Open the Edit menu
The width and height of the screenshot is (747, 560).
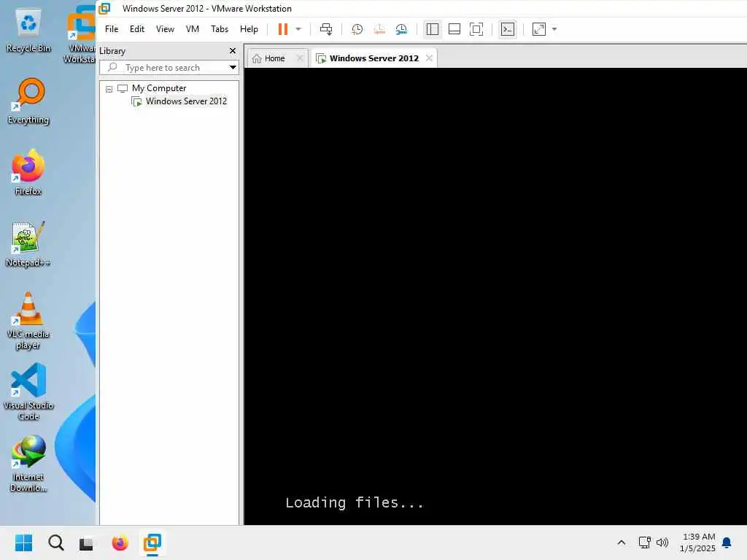pyautogui.click(x=136, y=29)
